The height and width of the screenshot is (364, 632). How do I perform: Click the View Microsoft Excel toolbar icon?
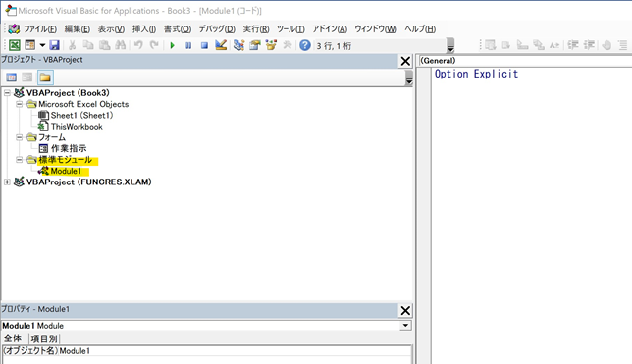(15, 45)
